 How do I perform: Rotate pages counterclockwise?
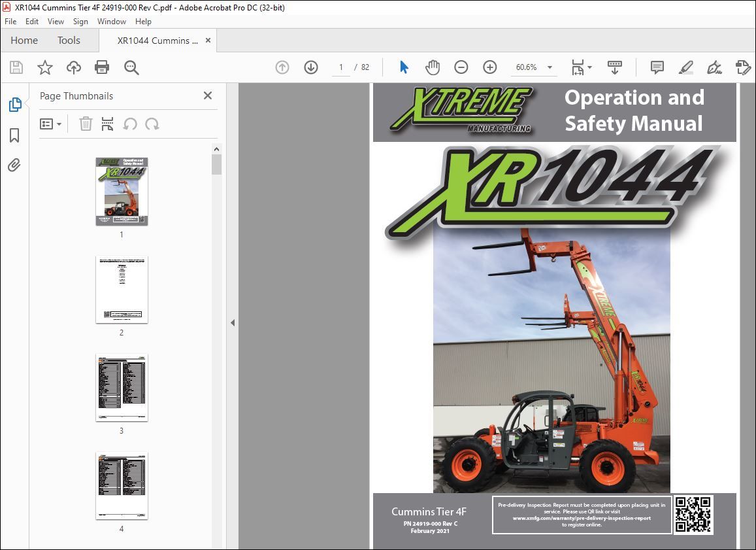click(x=131, y=124)
